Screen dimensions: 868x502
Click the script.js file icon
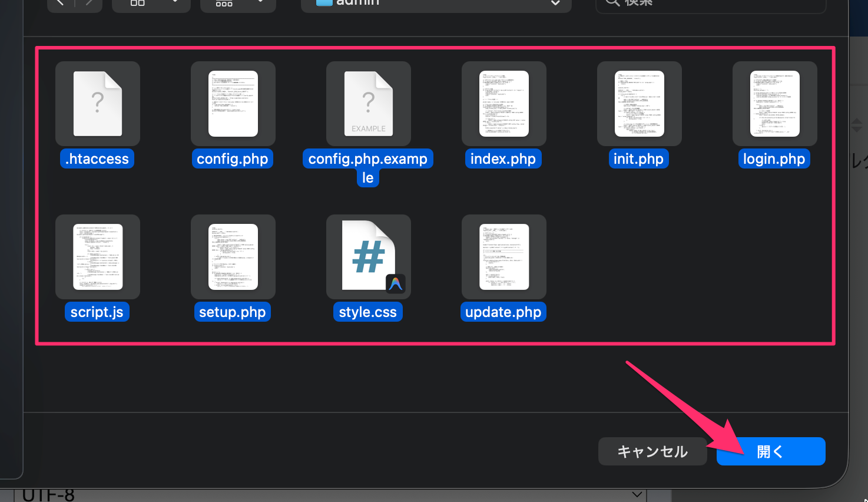98,257
